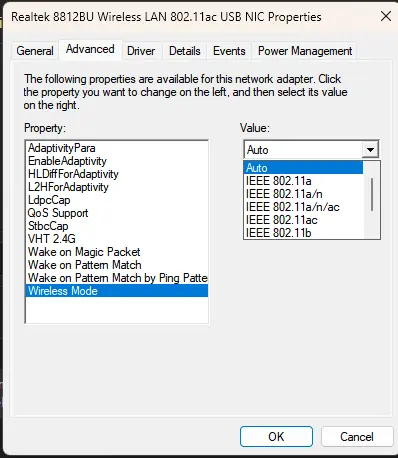Select L2HForAdaptivity property
398x458 pixels.
pyautogui.click(x=117, y=187)
